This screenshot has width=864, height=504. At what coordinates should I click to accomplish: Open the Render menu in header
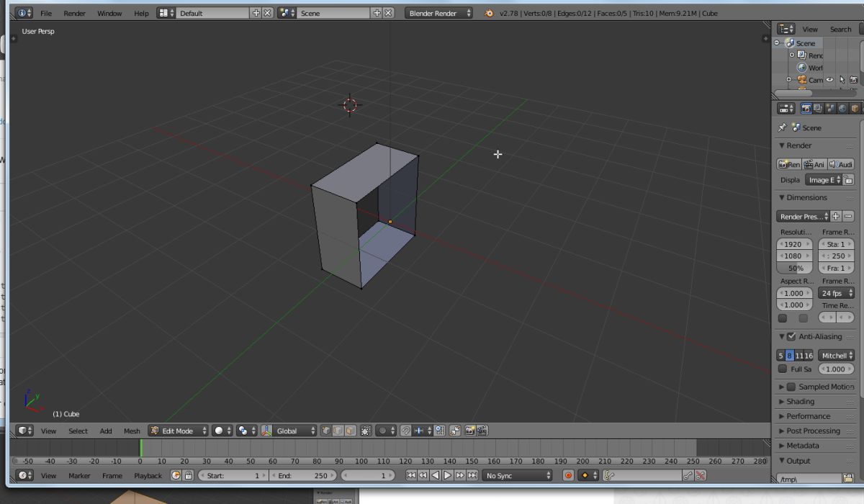click(74, 13)
